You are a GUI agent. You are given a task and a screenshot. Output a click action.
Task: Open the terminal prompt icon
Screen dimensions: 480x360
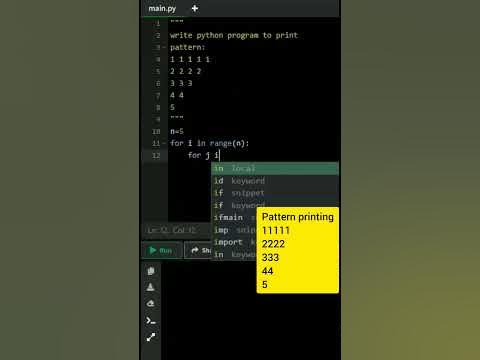151,321
